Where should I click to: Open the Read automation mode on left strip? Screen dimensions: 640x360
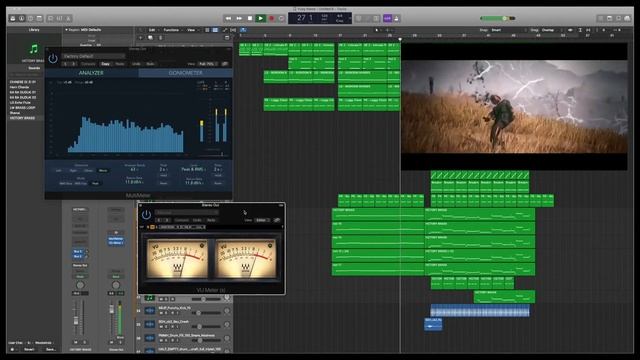coord(80,276)
